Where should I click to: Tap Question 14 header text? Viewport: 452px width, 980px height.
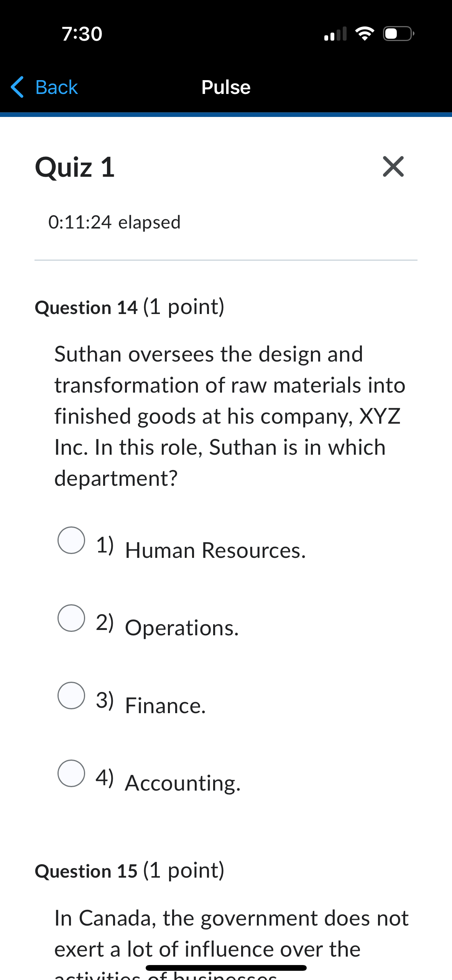(x=130, y=307)
